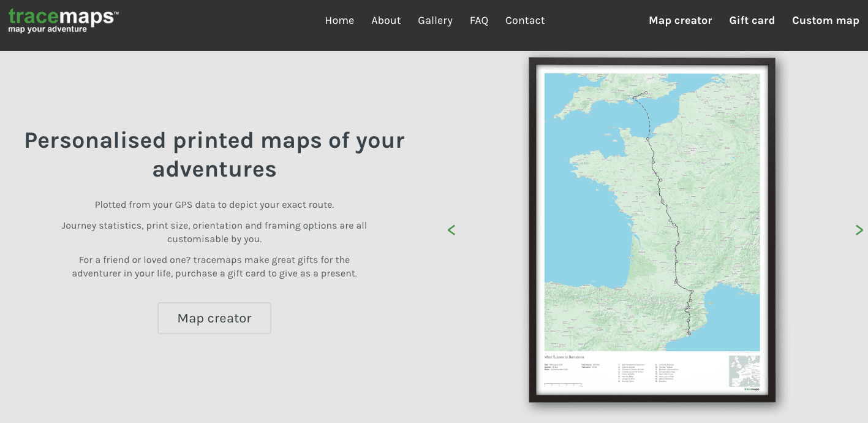Go back using the left carousel arrow
Image resolution: width=868 pixels, height=423 pixels.
point(451,230)
